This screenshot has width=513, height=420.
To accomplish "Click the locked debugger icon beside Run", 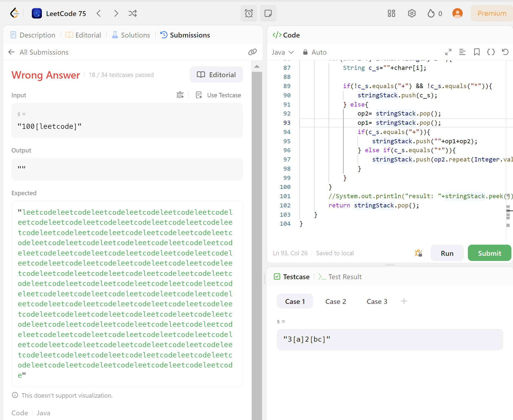I will (x=418, y=253).
